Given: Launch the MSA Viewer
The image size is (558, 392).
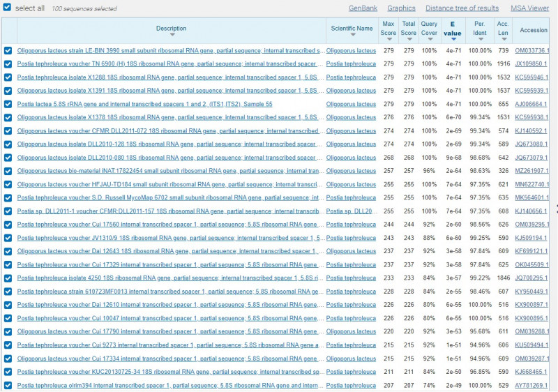Looking at the screenshot, I should [529, 8].
